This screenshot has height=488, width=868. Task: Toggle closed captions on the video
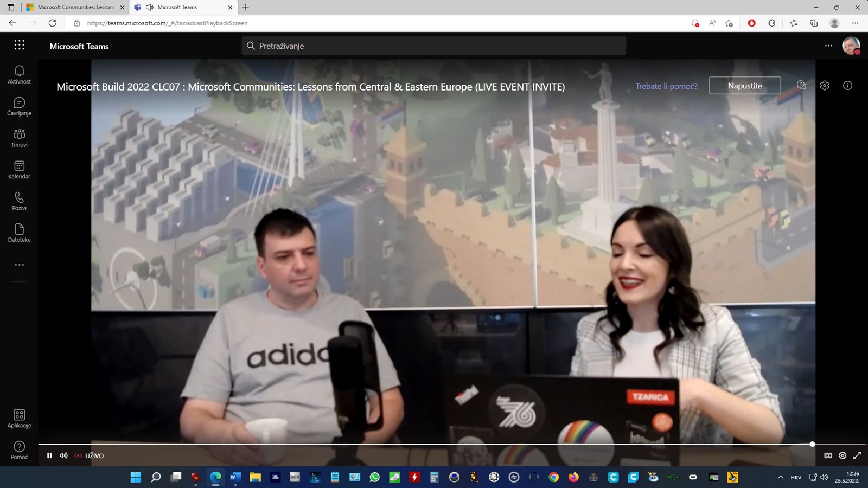pyautogui.click(x=828, y=455)
